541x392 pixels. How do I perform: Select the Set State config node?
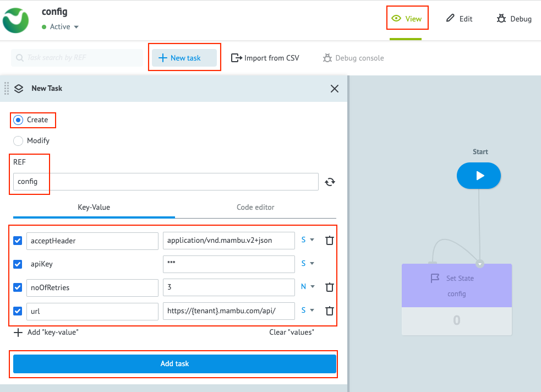tap(457, 285)
